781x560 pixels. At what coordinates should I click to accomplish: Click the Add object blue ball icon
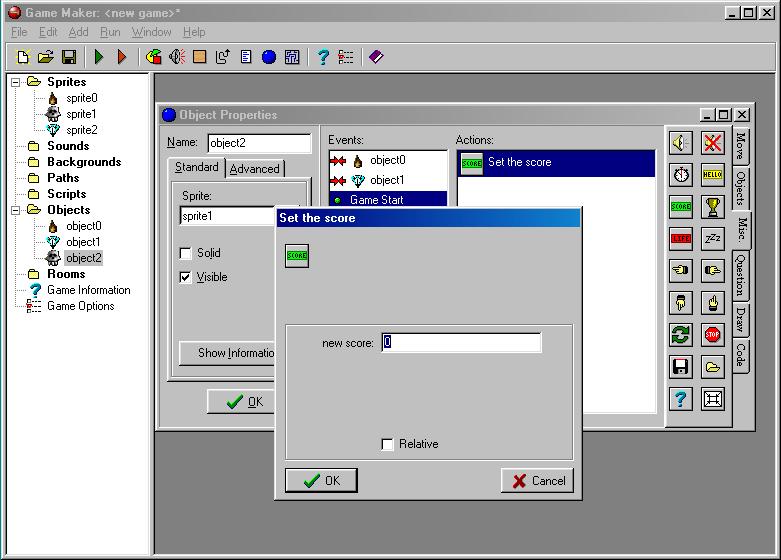[269, 58]
